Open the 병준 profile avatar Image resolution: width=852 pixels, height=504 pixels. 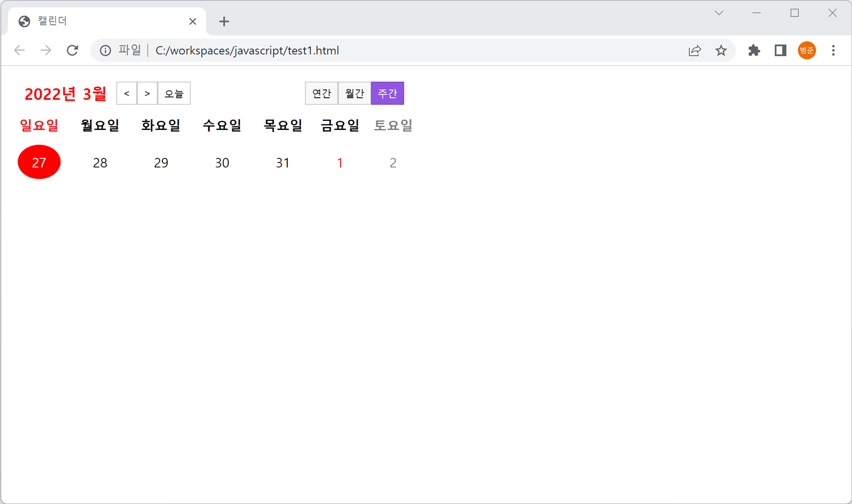tap(807, 51)
